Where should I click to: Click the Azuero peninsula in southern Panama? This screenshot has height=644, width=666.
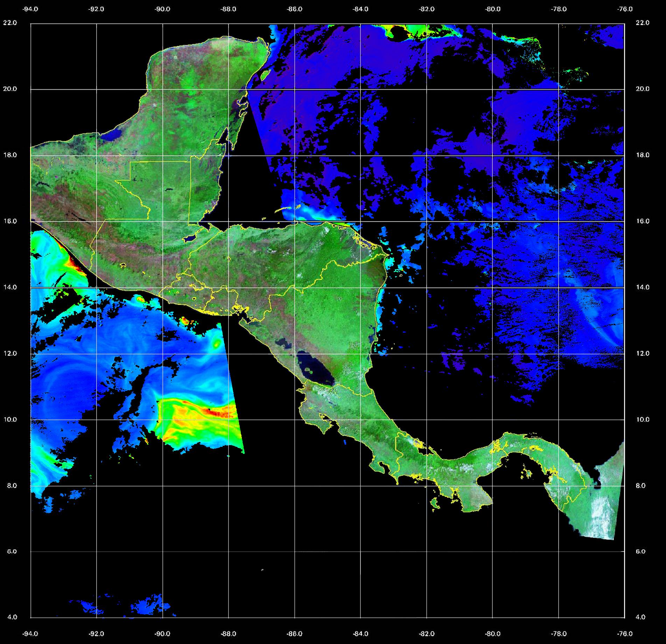472,499
